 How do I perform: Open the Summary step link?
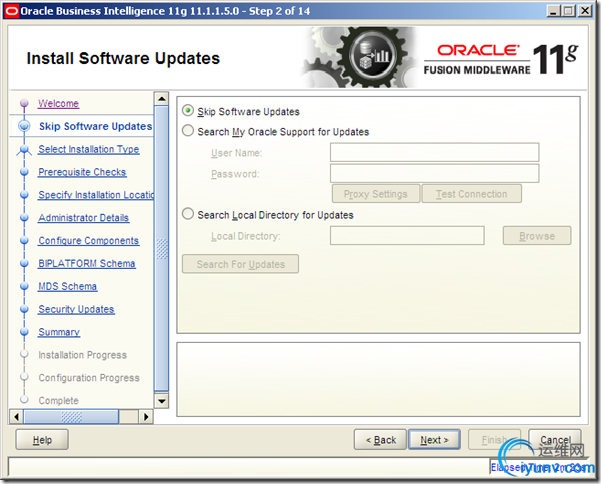click(59, 332)
